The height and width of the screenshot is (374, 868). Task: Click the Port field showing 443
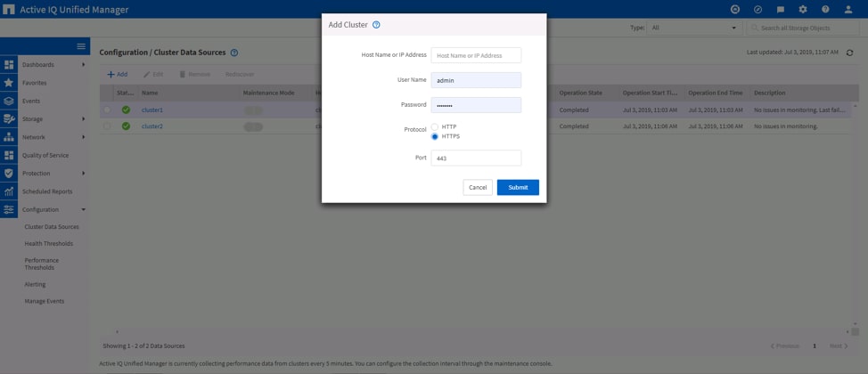point(476,158)
